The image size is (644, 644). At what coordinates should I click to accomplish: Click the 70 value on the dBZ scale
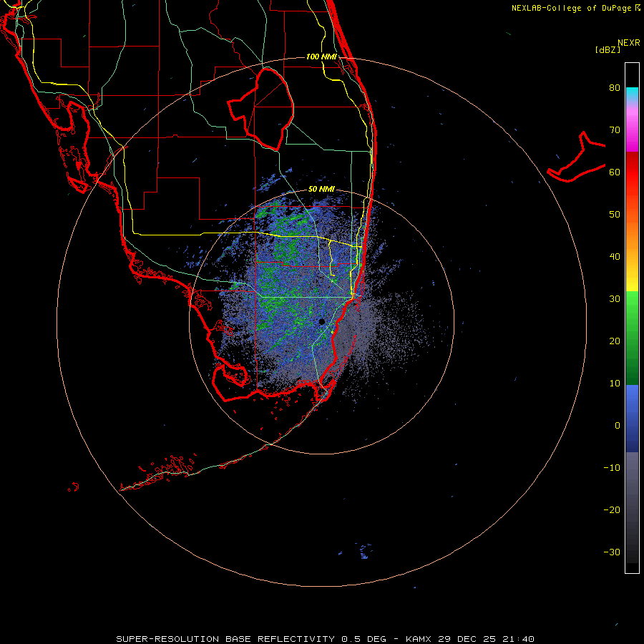click(615, 130)
